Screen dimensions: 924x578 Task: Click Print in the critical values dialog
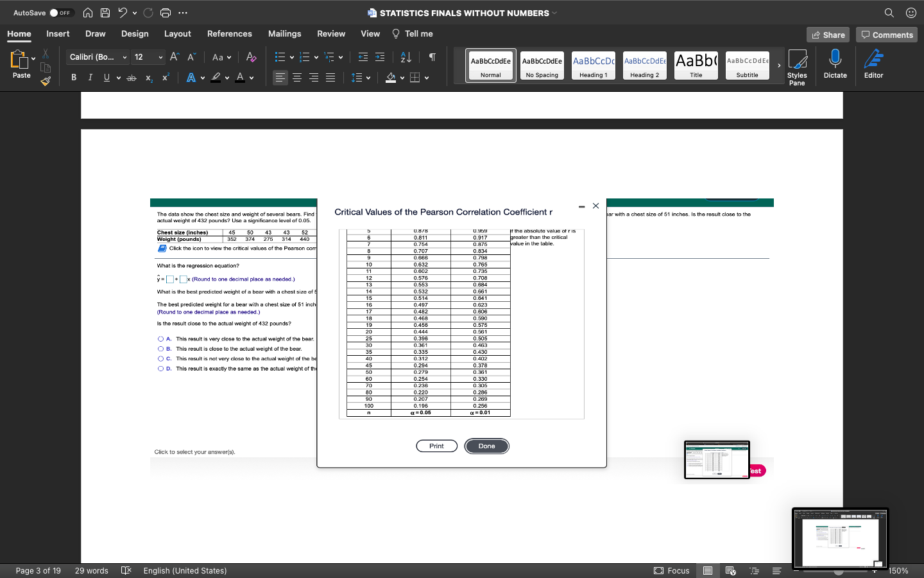[436, 446]
